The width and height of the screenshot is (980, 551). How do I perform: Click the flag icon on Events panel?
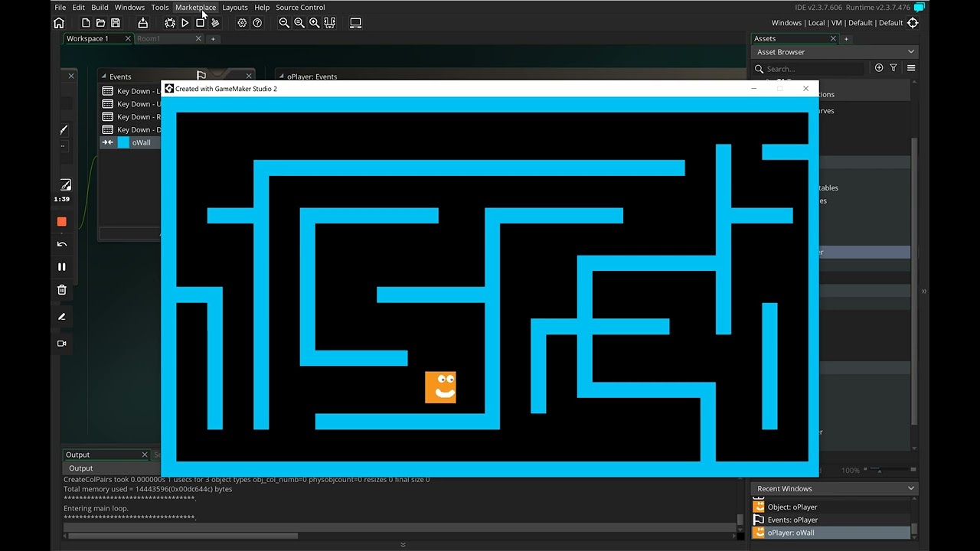201,76
